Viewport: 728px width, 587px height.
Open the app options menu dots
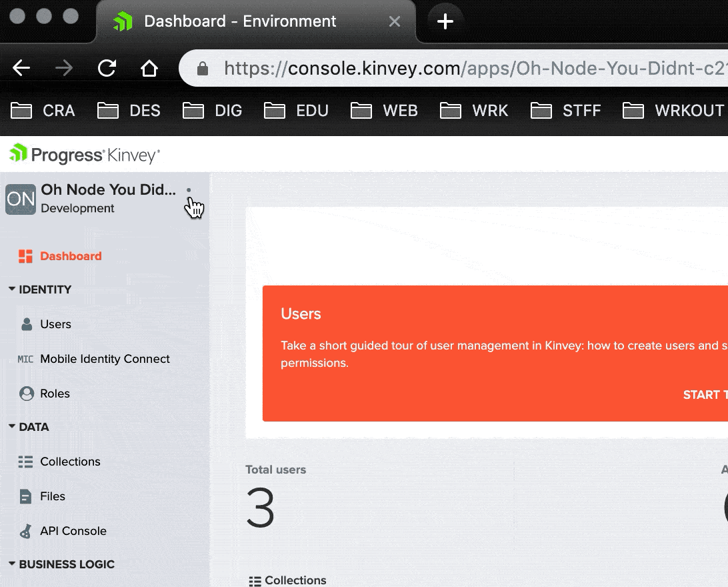(189, 190)
